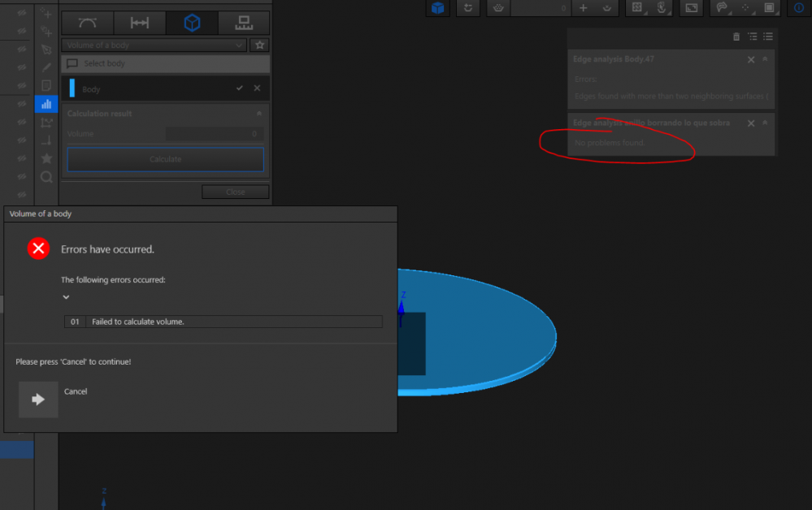Select the volume cube analysis tab
812x510 pixels.
[x=192, y=24]
